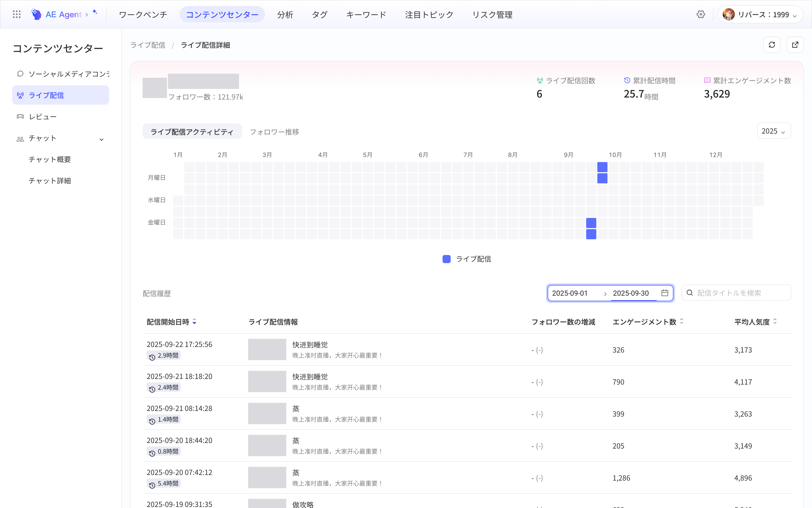The width and height of the screenshot is (812, 508).
Task: Open 注目トピック top menu item
Action: click(429, 14)
